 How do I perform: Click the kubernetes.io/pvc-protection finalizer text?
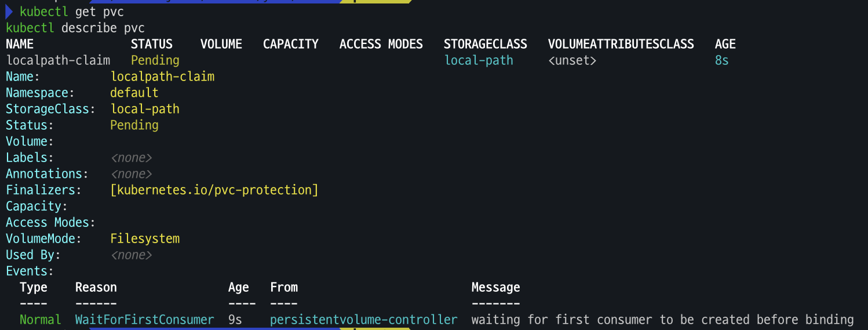214,190
